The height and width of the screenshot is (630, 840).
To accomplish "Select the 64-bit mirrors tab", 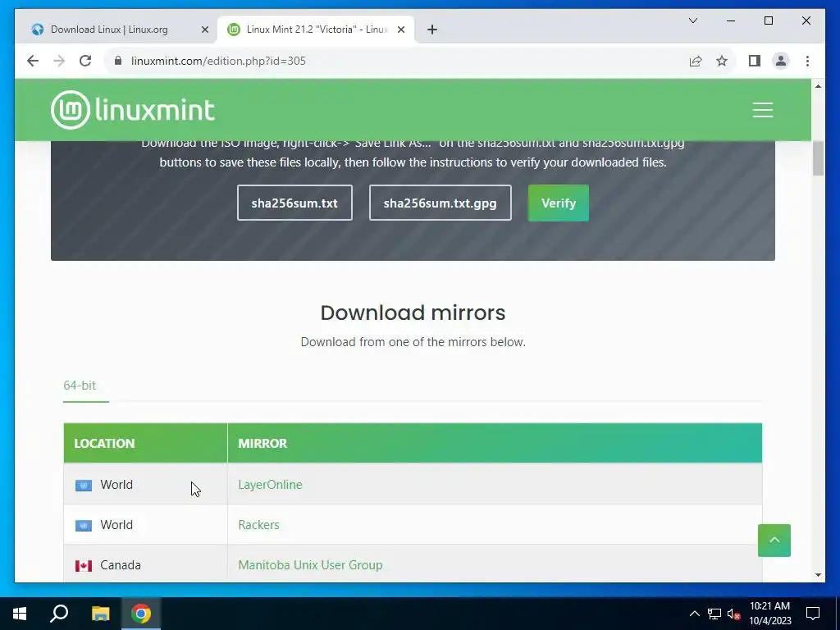I will point(80,386).
